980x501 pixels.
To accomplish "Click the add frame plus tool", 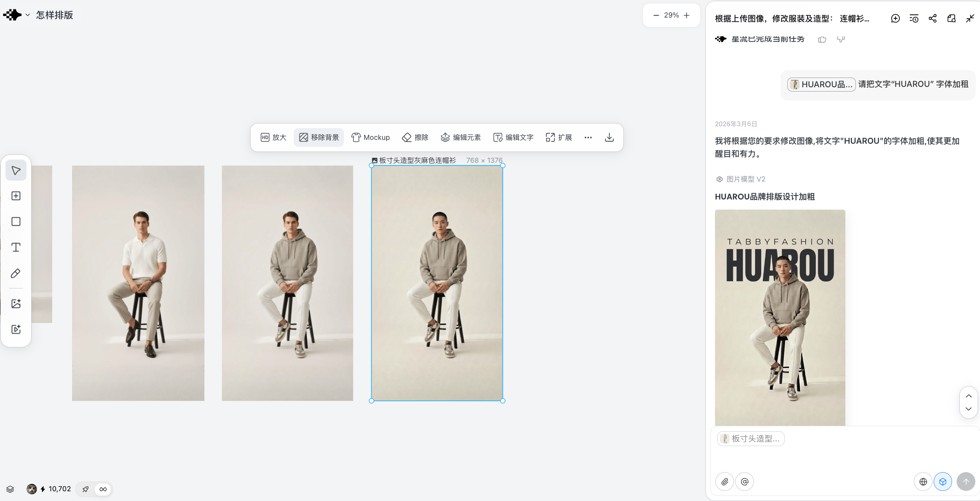I will (16, 196).
